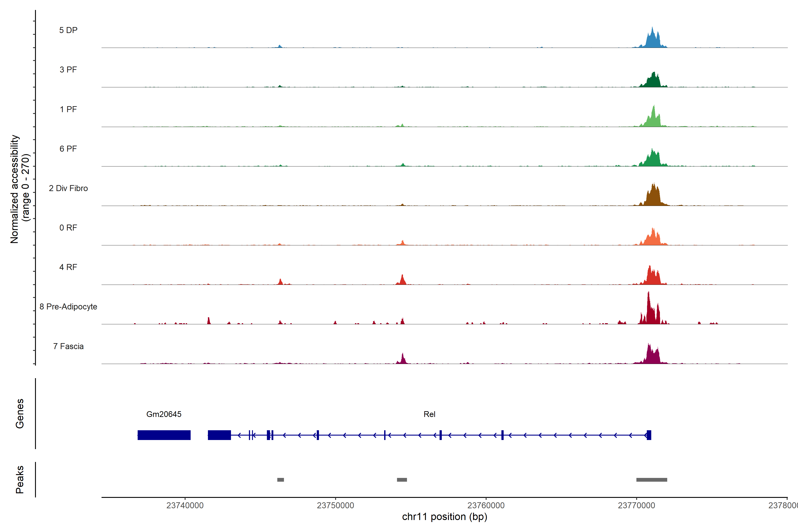The height and width of the screenshot is (532, 798).
Task: Click the chr11 position axis title
Action: 444,517
